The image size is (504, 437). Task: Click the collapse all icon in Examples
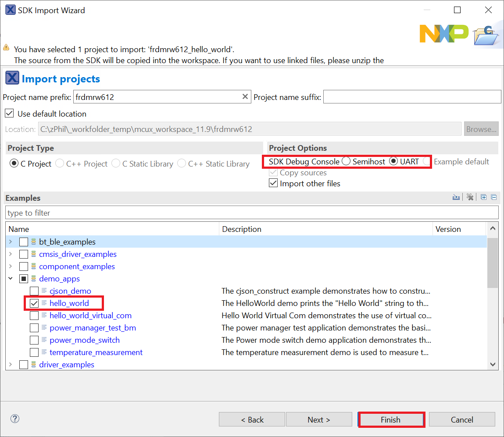pyautogui.click(x=493, y=198)
